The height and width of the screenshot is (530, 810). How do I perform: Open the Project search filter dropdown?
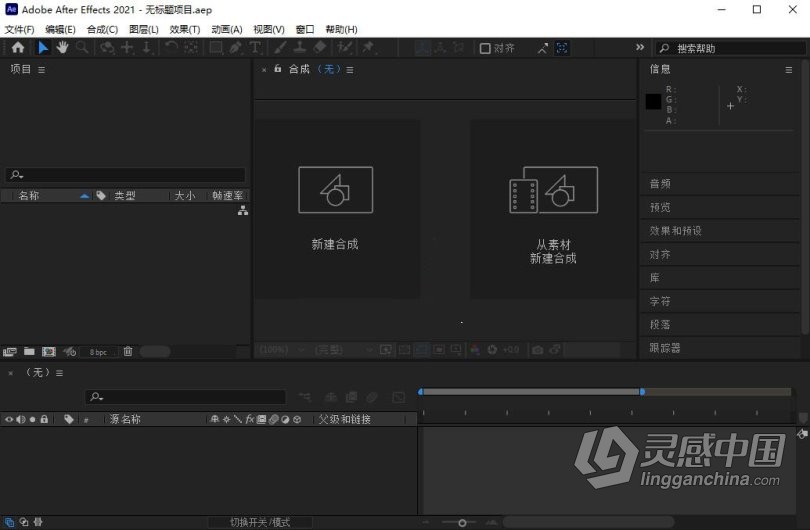pyautogui.click(x=17, y=175)
